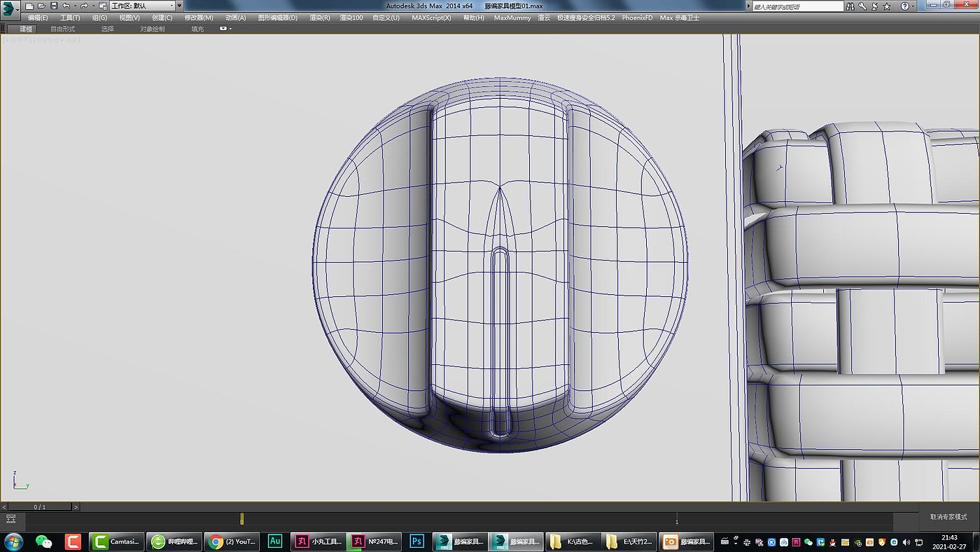Click the 3ds Max application logo button
Image resolution: width=980 pixels, height=552 pixels.
tap(8, 9)
